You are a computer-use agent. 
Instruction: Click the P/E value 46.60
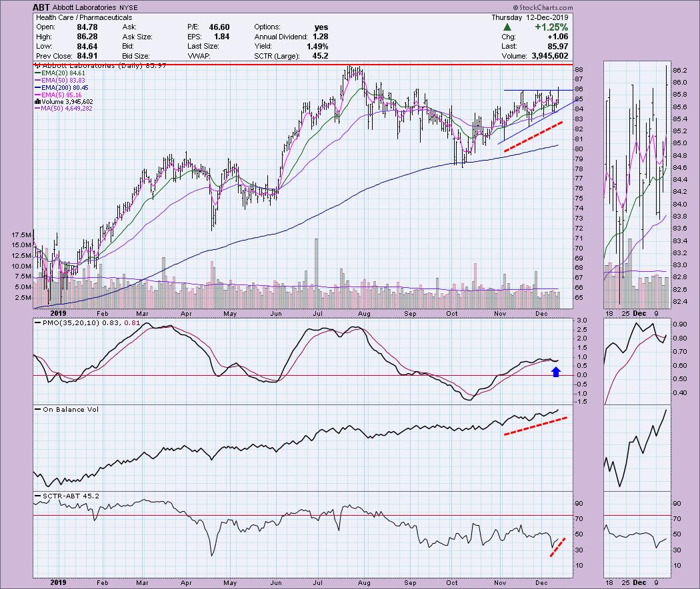pyautogui.click(x=219, y=27)
